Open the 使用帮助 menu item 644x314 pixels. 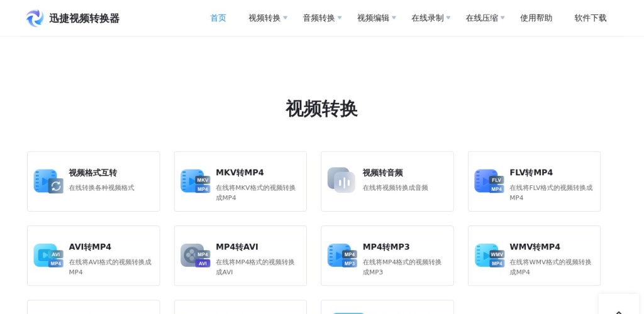click(x=536, y=18)
